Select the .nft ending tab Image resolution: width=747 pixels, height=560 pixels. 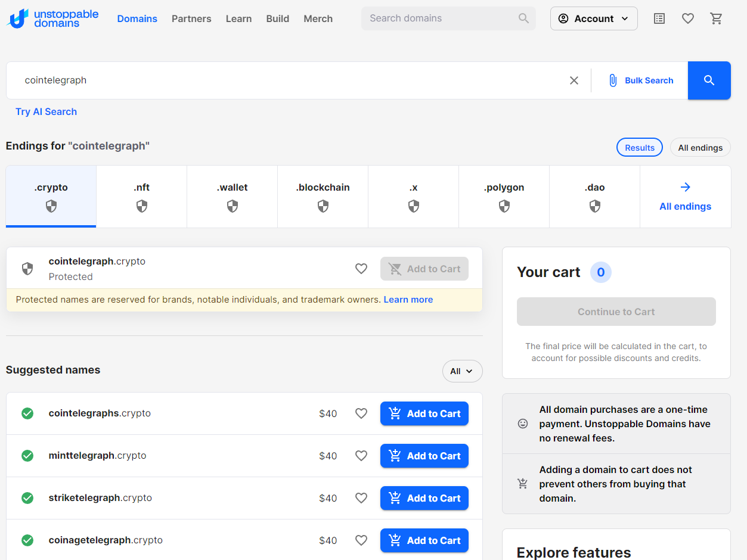coord(142,197)
